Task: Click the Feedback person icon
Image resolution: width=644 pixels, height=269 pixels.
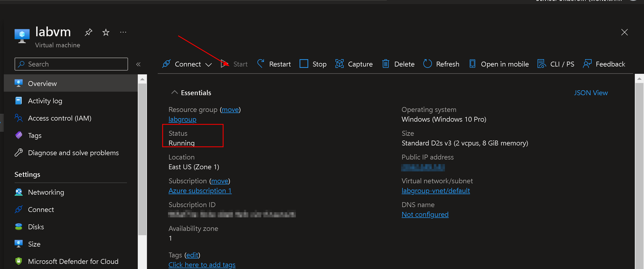Action: pos(587,64)
